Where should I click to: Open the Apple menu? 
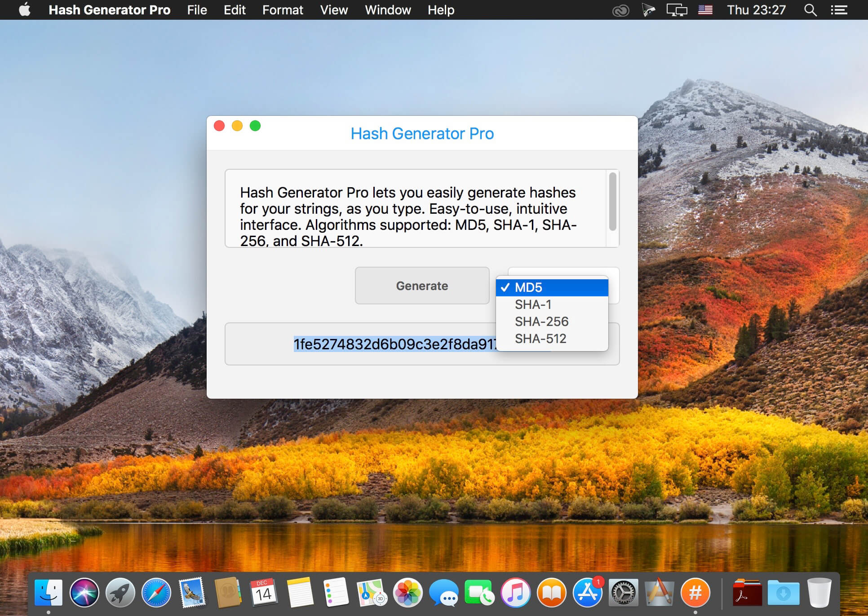(x=25, y=9)
